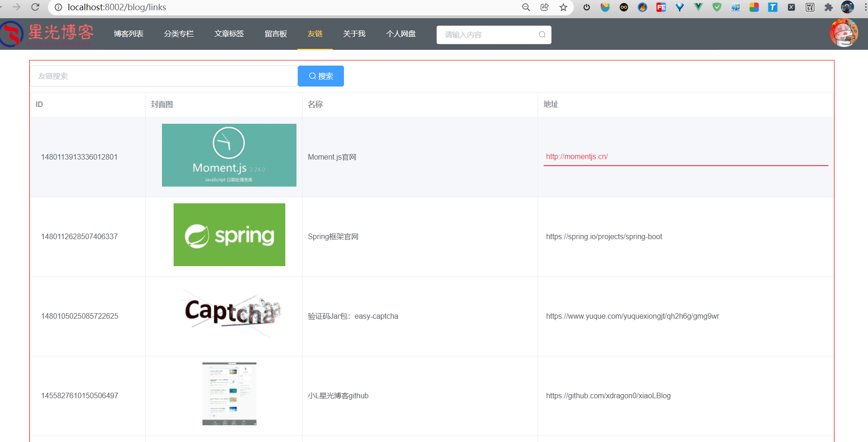Reload the page with the refresh icon
868x442 pixels.
click(x=35, y=7)
